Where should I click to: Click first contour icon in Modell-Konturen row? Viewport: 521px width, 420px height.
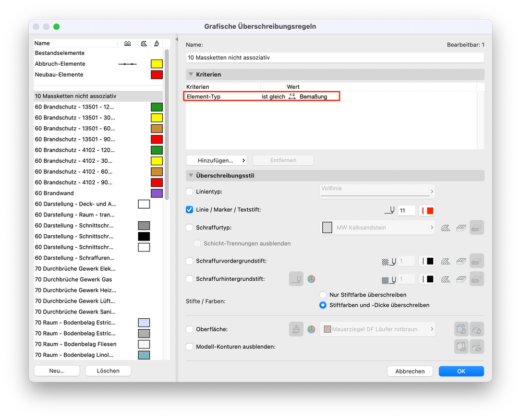[x=461, y=346]
